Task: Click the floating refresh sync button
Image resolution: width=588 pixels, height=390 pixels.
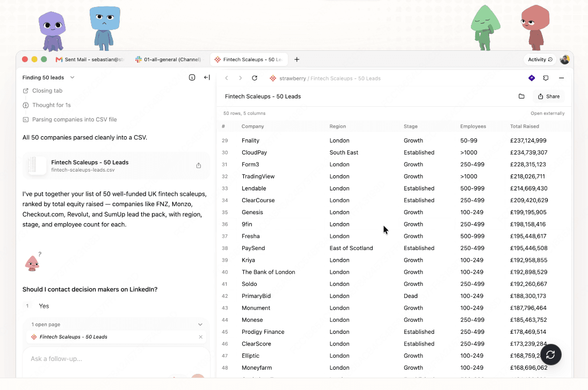Action: (550, 355)
